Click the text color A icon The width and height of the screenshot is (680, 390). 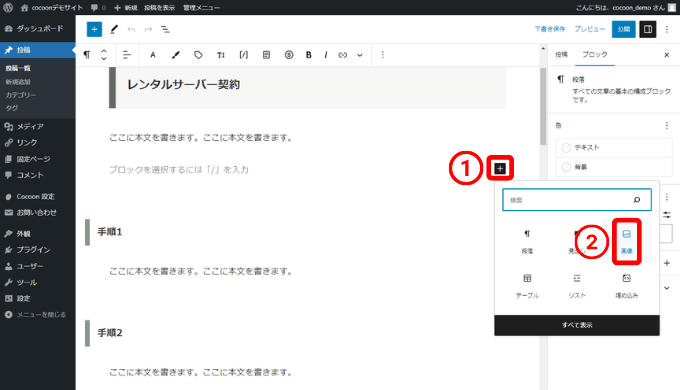(153, 55)
